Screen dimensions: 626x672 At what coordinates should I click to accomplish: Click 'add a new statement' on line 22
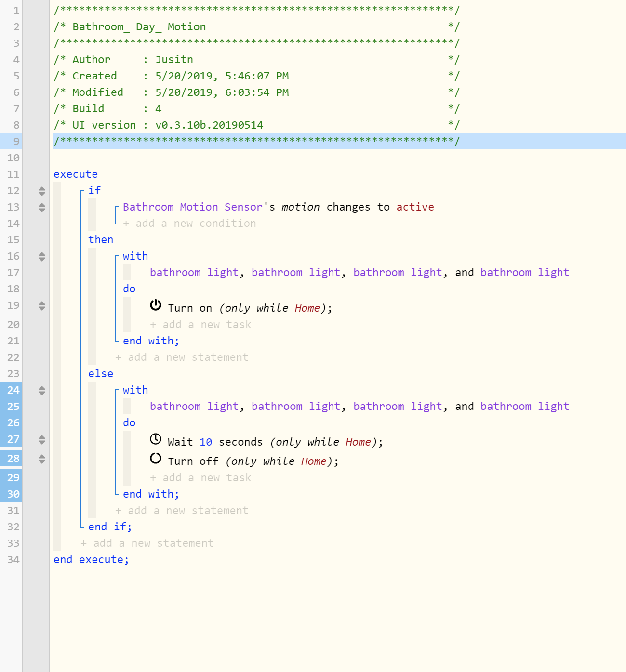click(x=182, y=357)
